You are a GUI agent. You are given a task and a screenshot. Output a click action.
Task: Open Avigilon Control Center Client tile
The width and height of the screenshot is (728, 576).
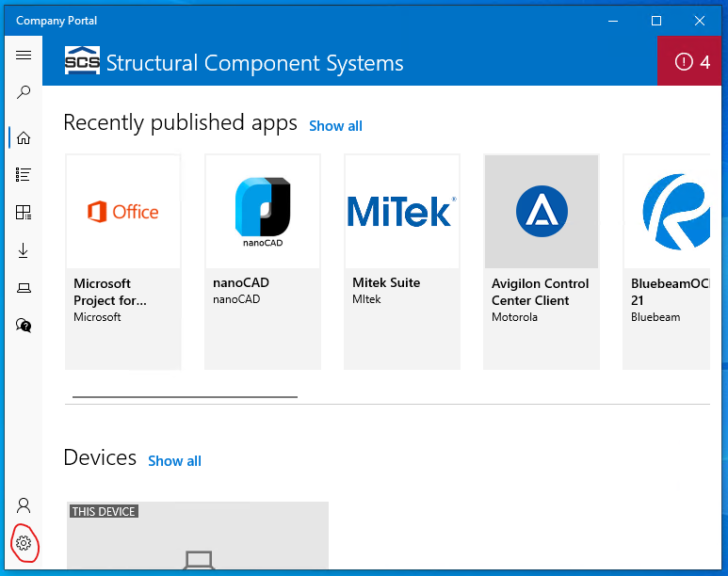point(542,263)
